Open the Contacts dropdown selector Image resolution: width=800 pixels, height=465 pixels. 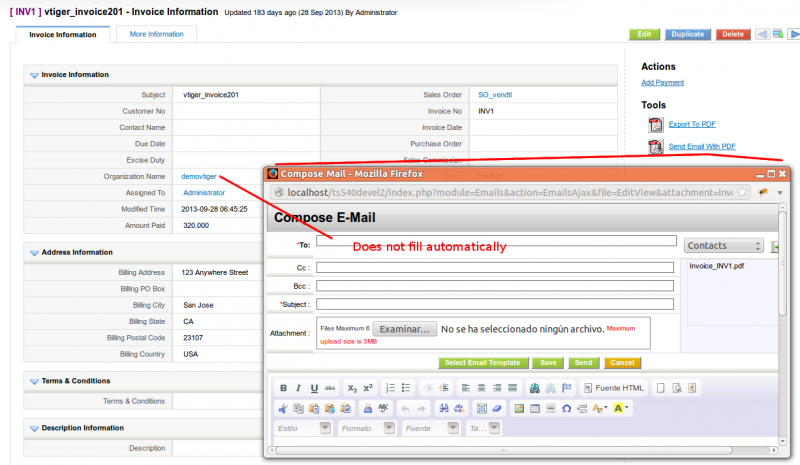[724, 245]
